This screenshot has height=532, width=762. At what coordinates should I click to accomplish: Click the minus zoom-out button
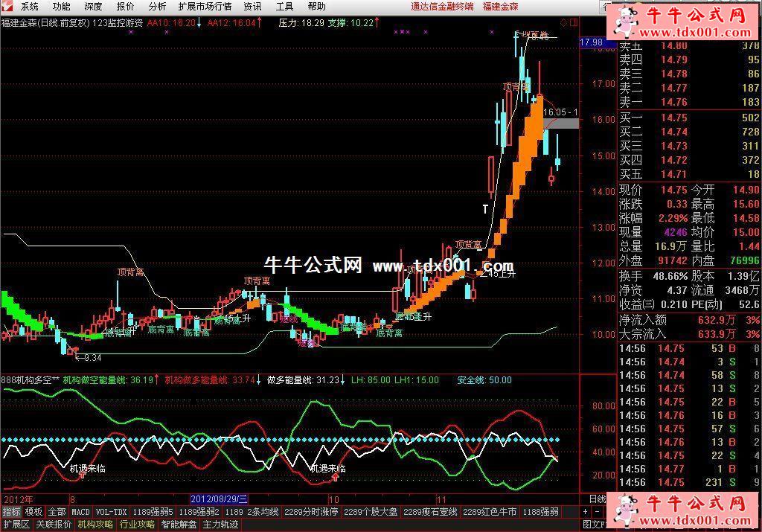[x=597, y=512]
